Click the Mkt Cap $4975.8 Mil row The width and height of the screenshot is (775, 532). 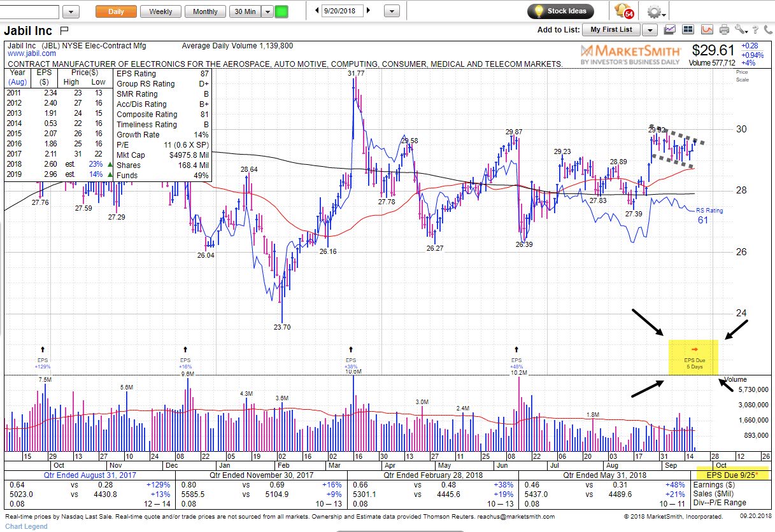pyautogui.click(x=163, y=155)
